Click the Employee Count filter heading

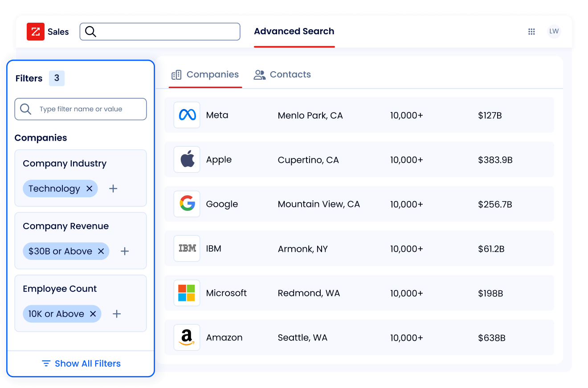click(60, 289)
